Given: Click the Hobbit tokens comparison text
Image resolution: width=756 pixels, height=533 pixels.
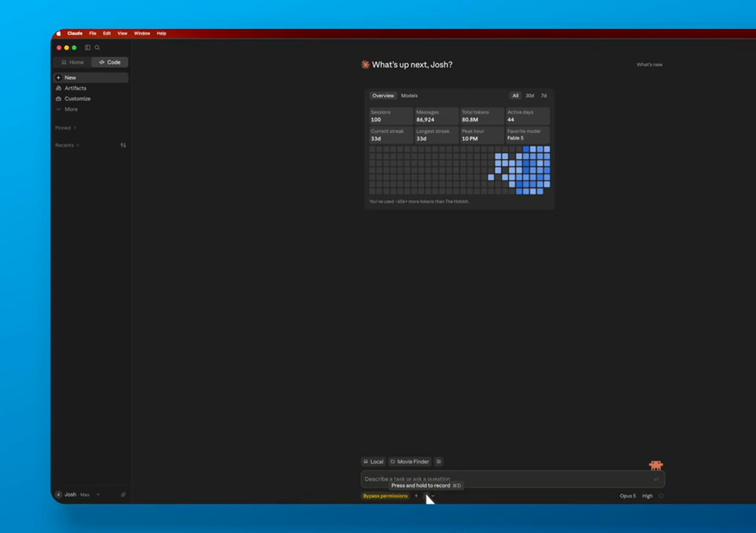Looking at the screenshot, I should 419,202.
